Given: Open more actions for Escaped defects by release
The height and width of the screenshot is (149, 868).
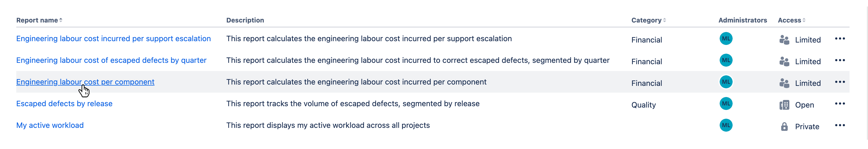Looking at the screenshot, I should pos(840,103).
